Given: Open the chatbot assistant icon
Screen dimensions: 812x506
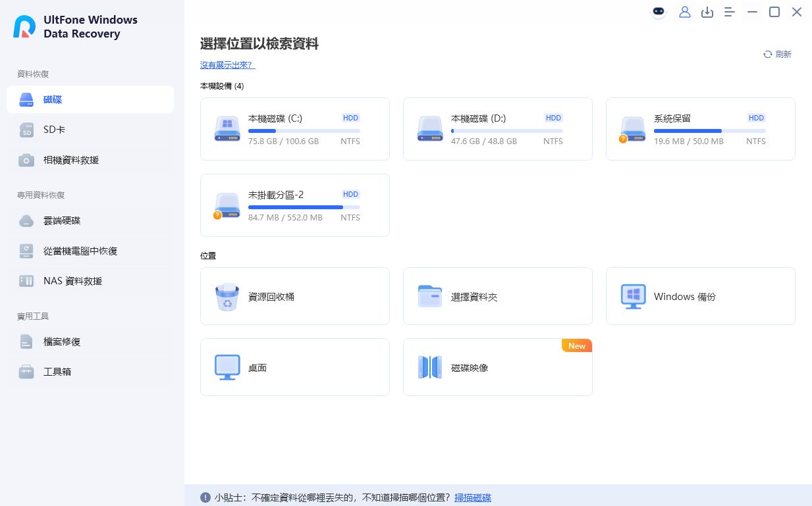Looking at the screenshot, I should pyautogui.click(x=659, y=12).
